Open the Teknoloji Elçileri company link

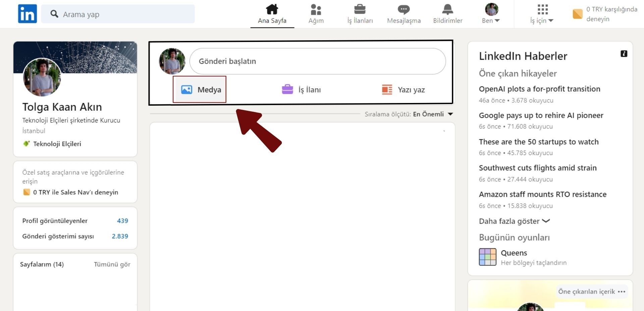57,144
